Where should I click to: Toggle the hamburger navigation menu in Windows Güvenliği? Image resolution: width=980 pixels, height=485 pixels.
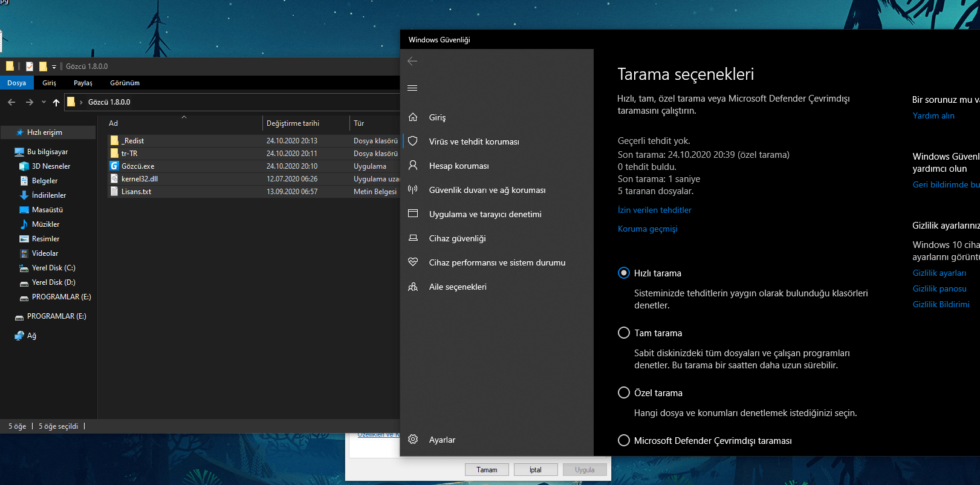[412, 88]
